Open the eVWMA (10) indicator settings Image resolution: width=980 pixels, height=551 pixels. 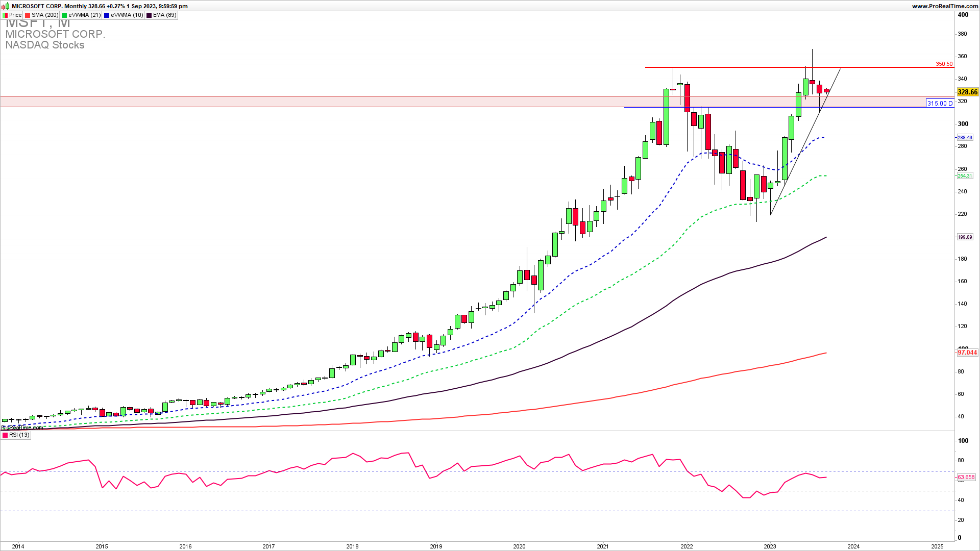coord(124,15)
